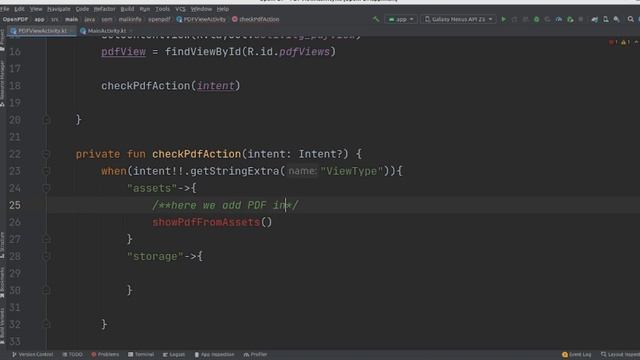The height and width of the screenshot is (360, 640).
Task: Click PDFViewActivity breadcrumb item
Action: 201,19
